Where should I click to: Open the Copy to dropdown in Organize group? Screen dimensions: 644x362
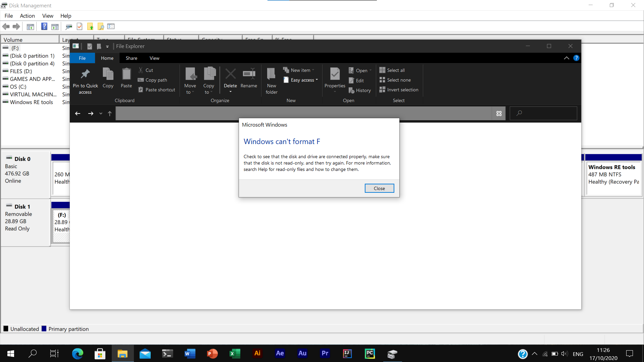[x=208, y=81]
